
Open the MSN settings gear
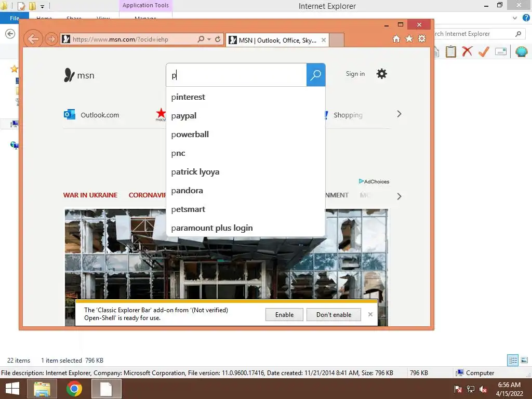pyautogui.click(x=382, y=74)
